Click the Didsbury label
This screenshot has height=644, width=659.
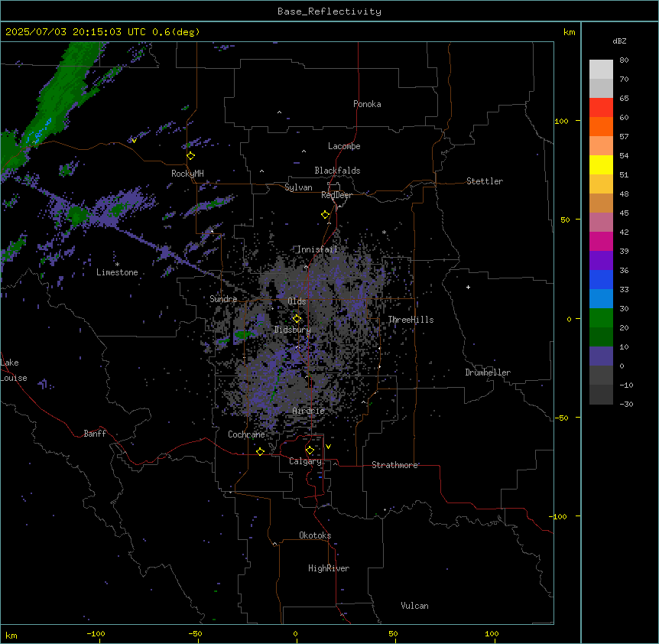point(293,330)
